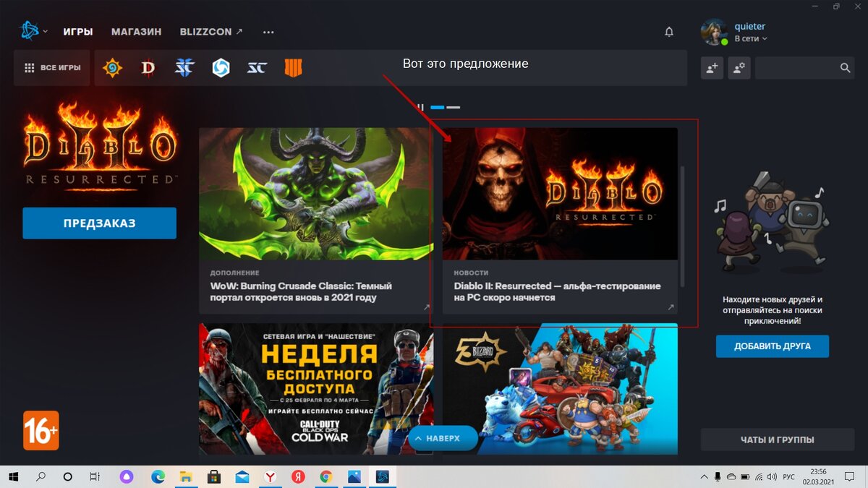Image resolution: width=868 pixels, height=488 pixels.
Task: Click the НОВОСТИ category label
Action: coord(471,273)
